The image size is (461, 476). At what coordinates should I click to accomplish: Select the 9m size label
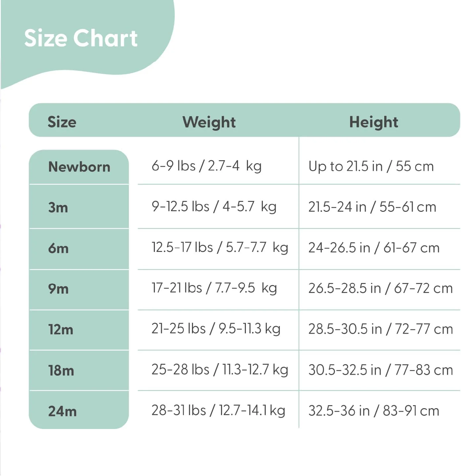point(59,289)
